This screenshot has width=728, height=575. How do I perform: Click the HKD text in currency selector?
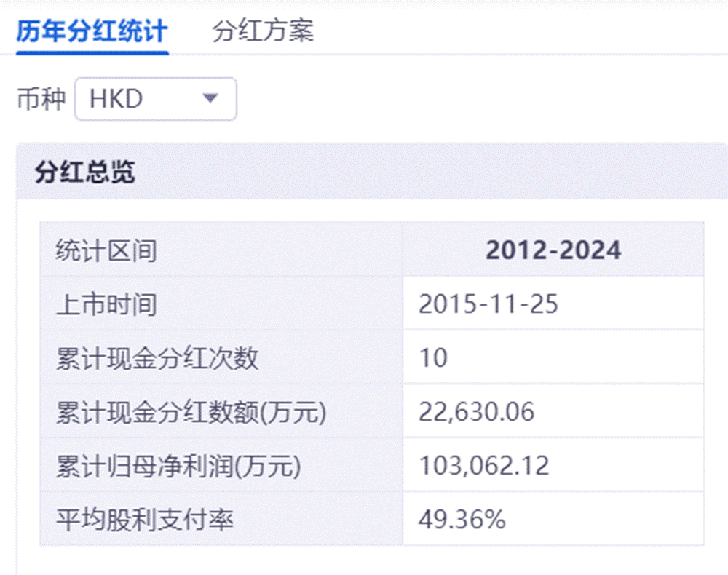coord(116,99)
